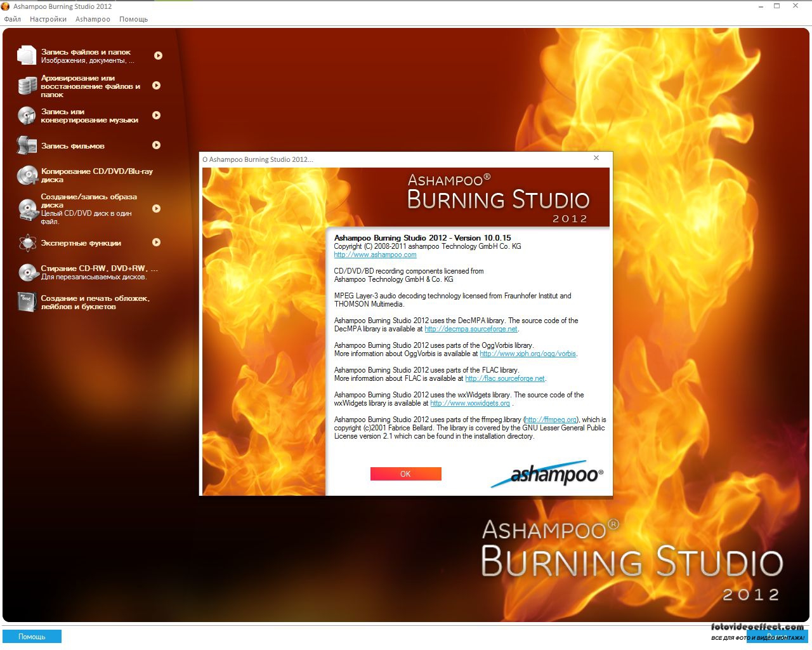The width and height of the screenshot is (812, 650).
Task: Click the Запись файлов и папок documents icon
Action: 27,55
